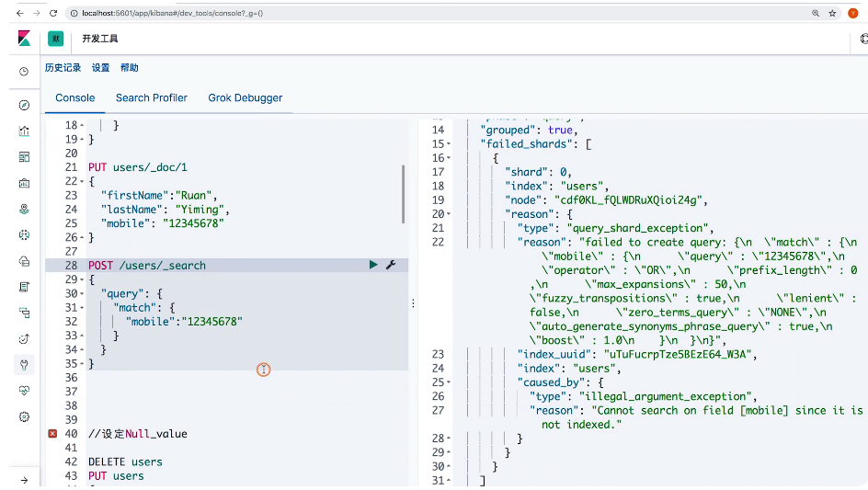This screenshot has height=490, width=868.
Task: Open 设置 (Settings) link
Action: point(100,68)
